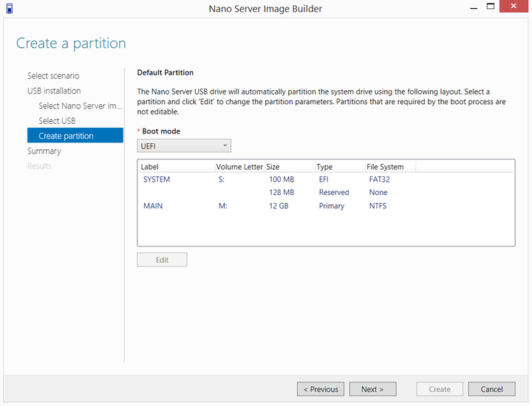532x406 pixels.
Task: Click the Create button
Action: (x=440, y=390)
